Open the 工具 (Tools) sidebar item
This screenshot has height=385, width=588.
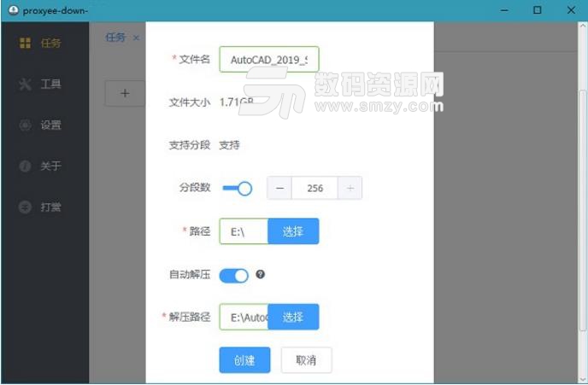coord(45,84)
